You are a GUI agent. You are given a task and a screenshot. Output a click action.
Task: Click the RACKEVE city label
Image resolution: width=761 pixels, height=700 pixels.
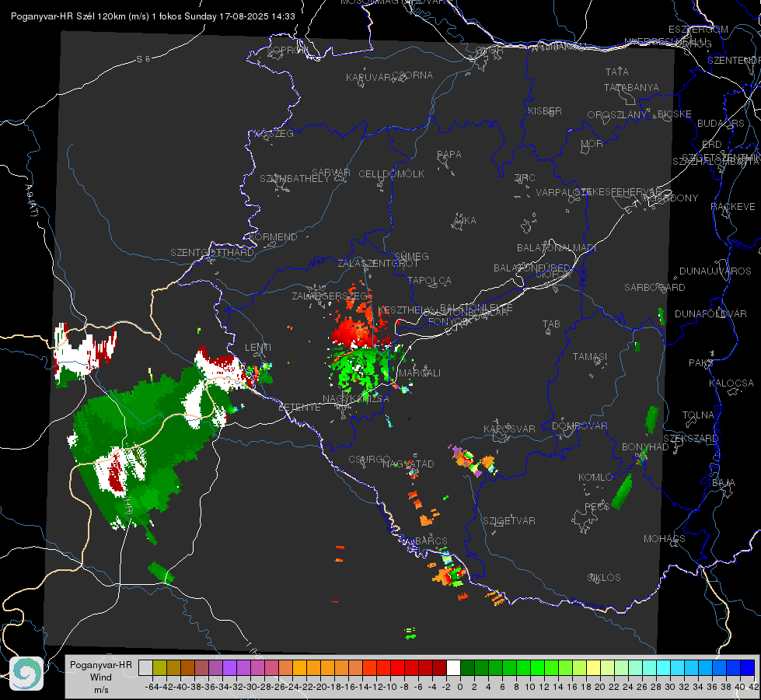click(733, 207)
